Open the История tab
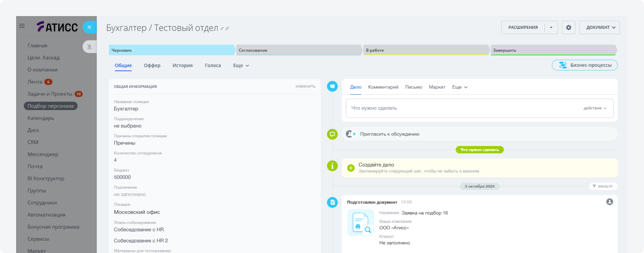 click(x=182, y=65)
